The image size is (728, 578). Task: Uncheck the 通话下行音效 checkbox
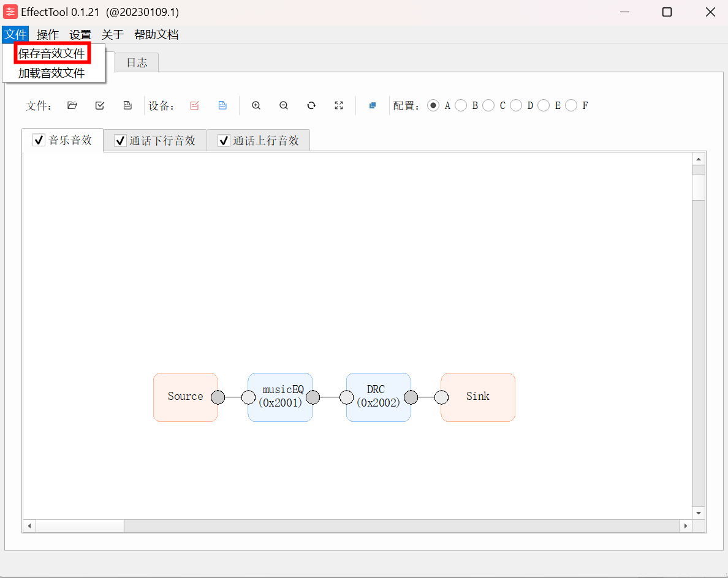120,141
